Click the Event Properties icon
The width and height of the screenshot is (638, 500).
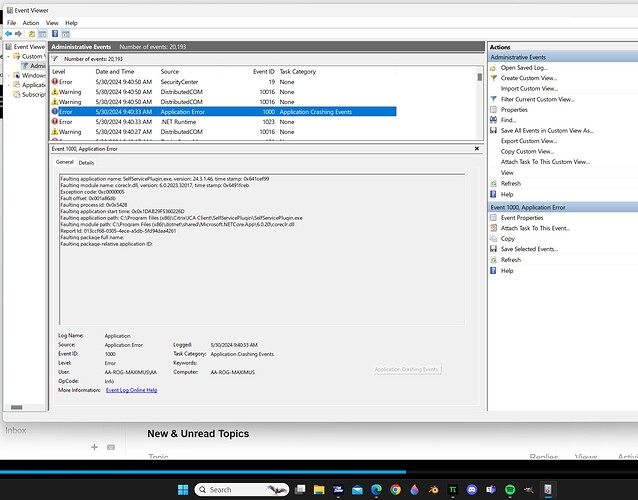tap(493, 218)
